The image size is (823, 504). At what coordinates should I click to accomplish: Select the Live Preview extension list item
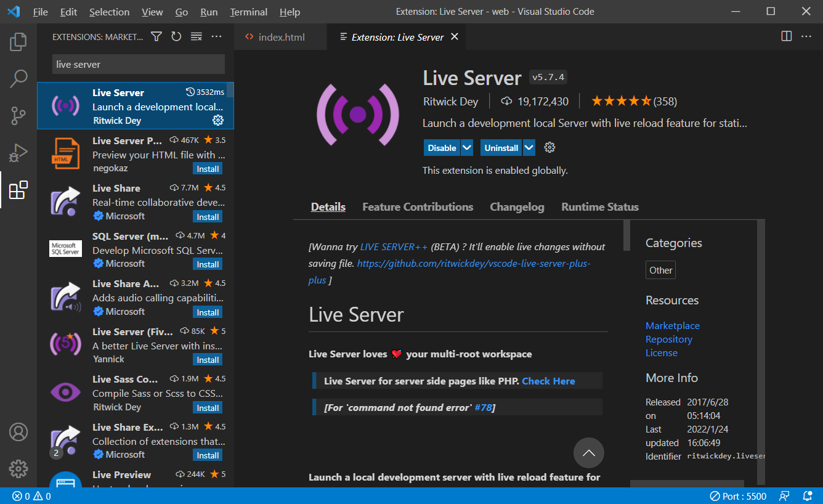[136, 474]
